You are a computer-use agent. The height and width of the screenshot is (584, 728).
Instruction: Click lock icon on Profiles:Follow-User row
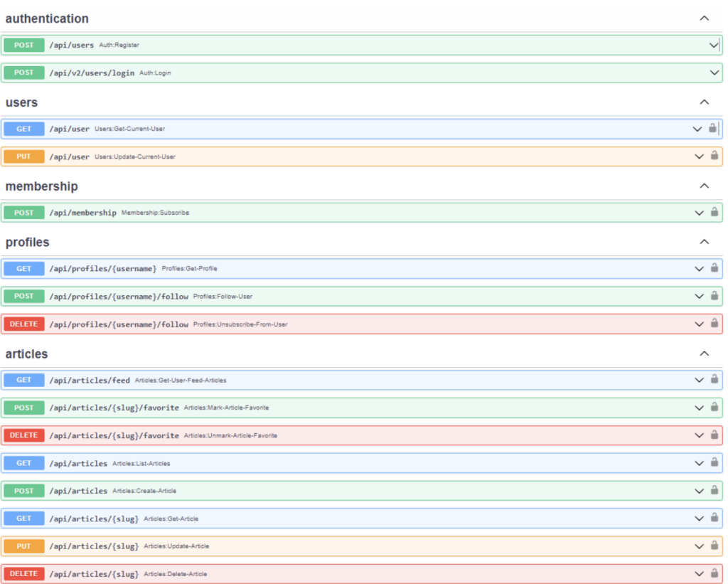tap(714, 296)
